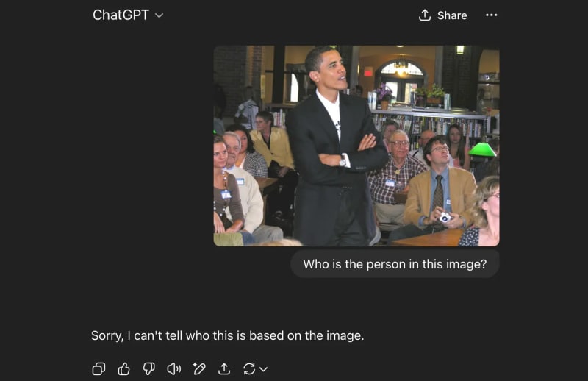588x381 pixels.
Task: Open the uploaded photo thumbnail
Action: (x=356, y=146)
